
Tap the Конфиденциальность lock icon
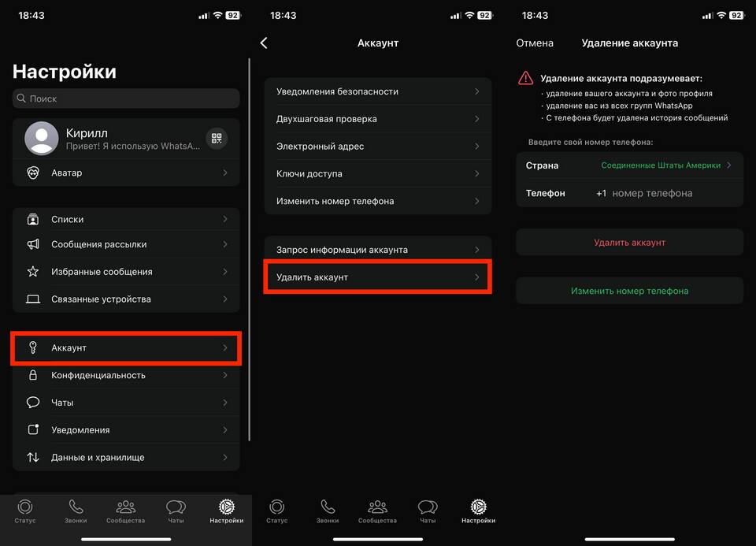pos(33,375)
